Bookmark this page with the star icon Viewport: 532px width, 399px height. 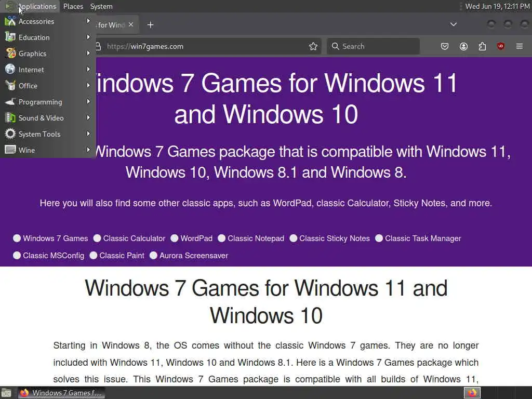click(x=313, y=46)
